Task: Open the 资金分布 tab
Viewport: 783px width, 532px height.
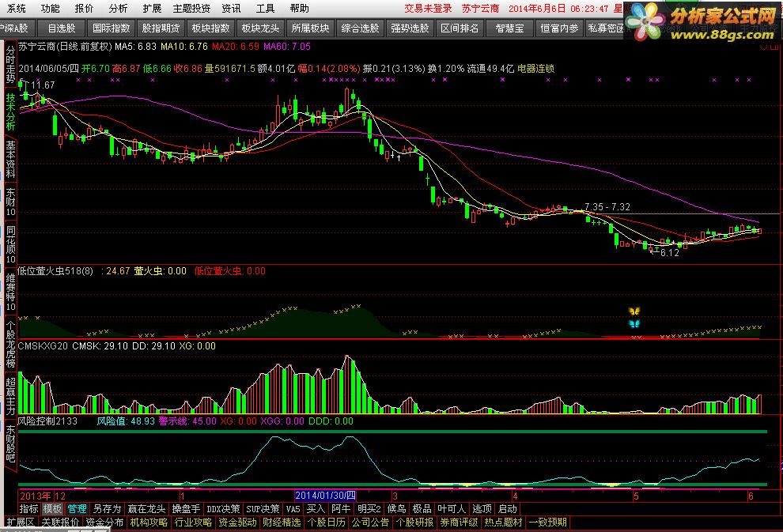Action: (x=104, y=523)
